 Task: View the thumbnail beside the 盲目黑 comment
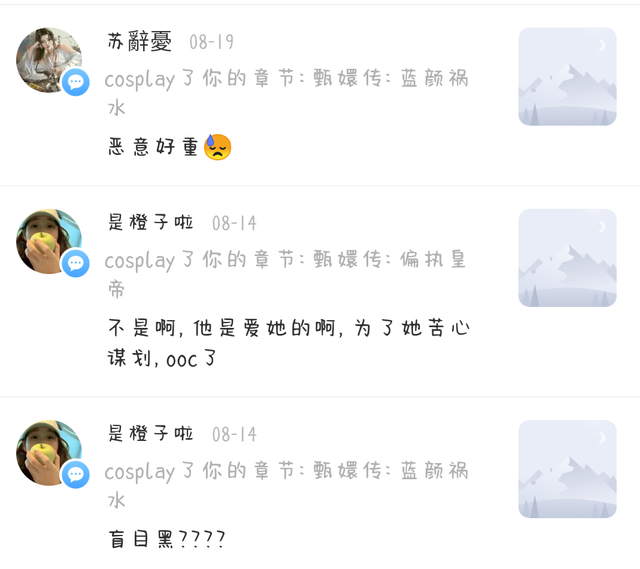click(567, 469)
